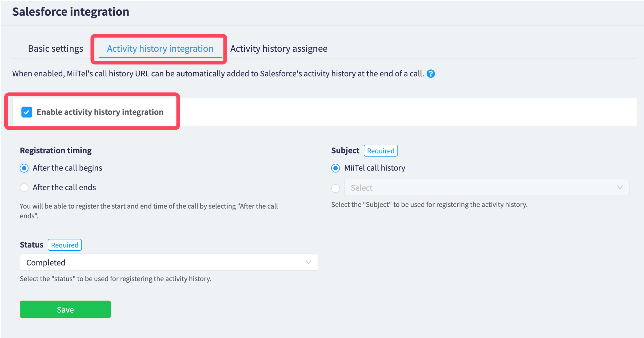Switch to the Basic settings tab
644x338 pixels.
tap(55, 48)
